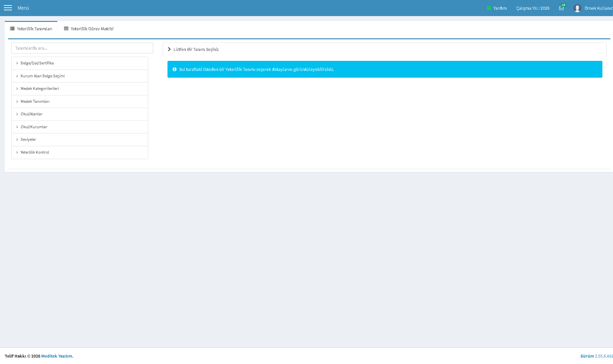Expand the Meslek Tanımları chevron

[x=17, y=101]
